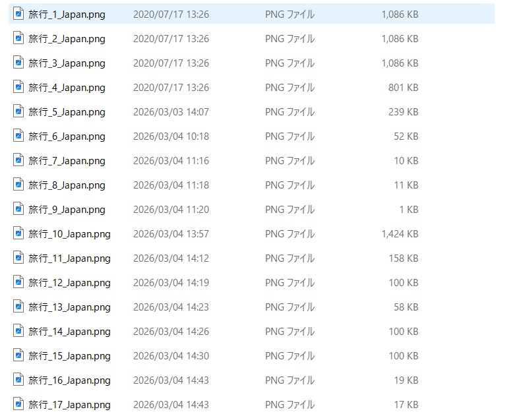Screen dimensions: 519x420
Task: Select file name 旅行_8_Japan.png
Action: 67,185
